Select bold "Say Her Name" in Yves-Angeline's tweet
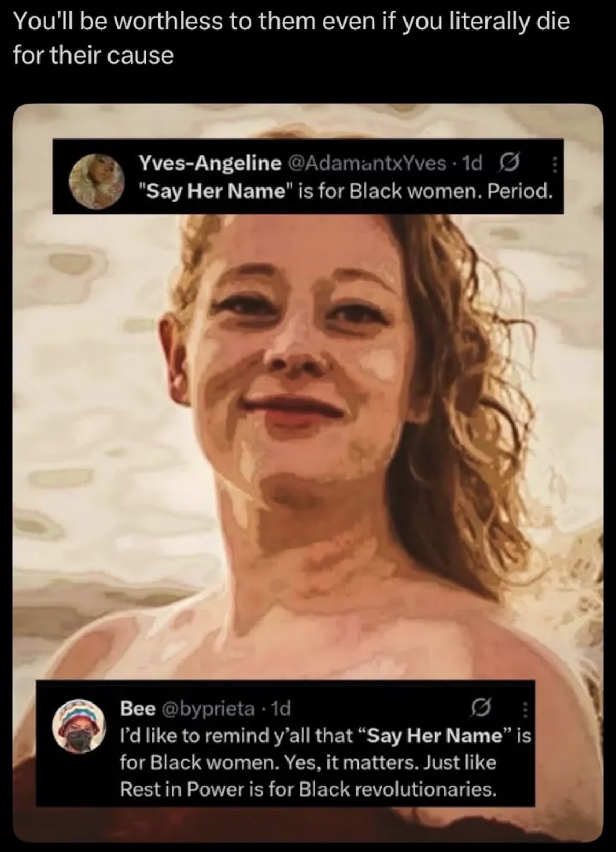616x852 pixels. coord(216,191)
